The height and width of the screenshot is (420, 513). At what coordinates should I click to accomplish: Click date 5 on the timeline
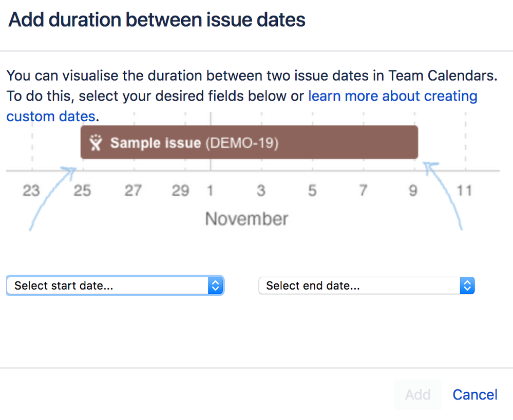[x=312, y=190]
